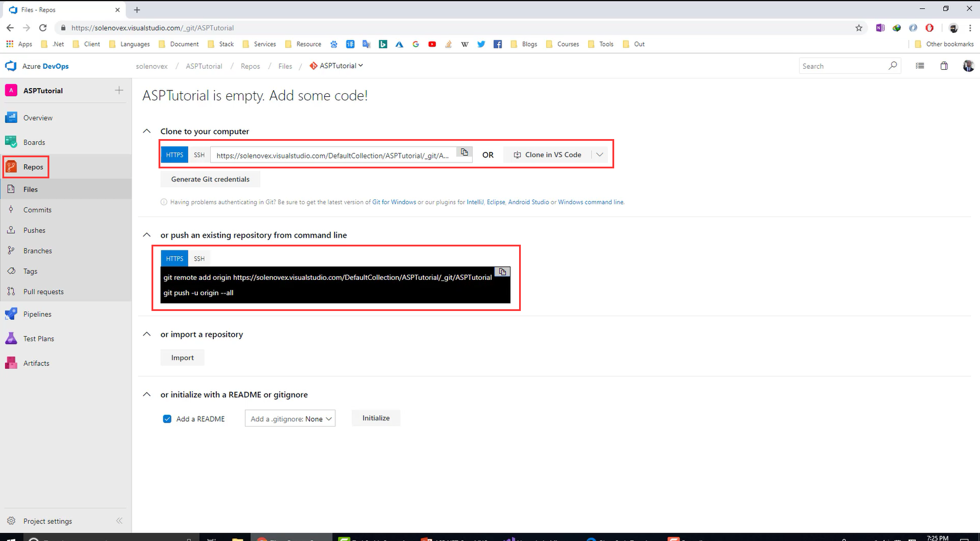Open the Add a .gitignore dropdown
980x541 pixels.
[x=290, y=418]
